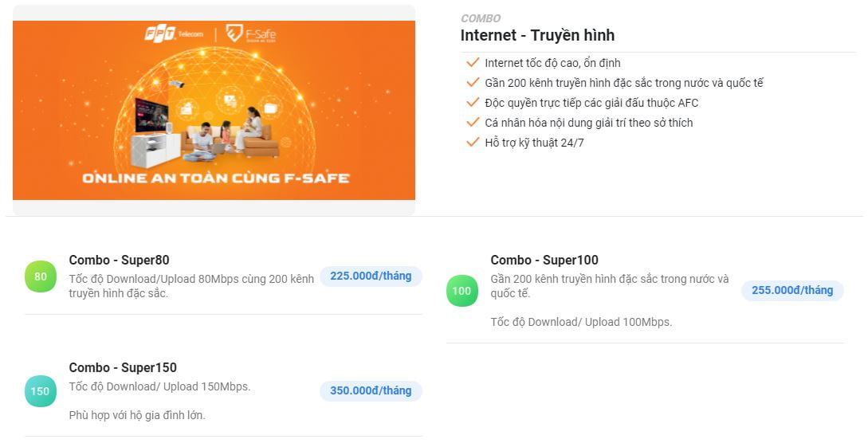Click checkmark beside Gần 200 kênh truyền hình
The width and height of the screenshot is (868, 447).
[473, 83]
